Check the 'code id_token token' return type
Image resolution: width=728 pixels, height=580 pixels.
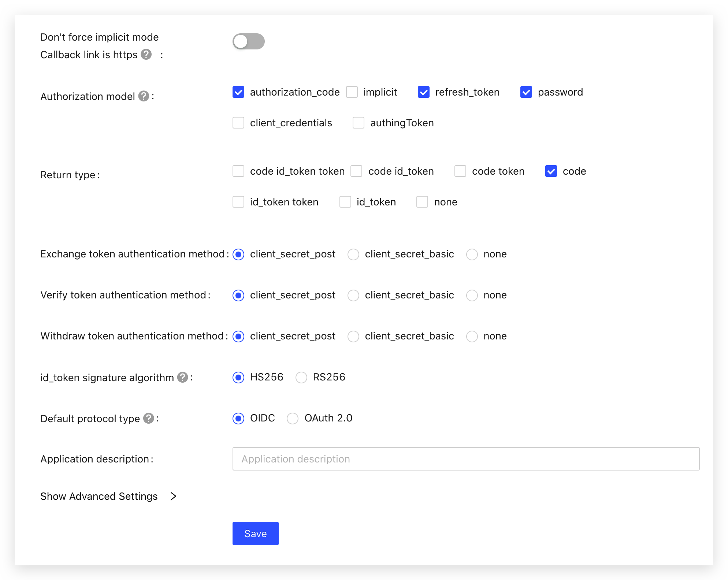(x=238, y=171)
